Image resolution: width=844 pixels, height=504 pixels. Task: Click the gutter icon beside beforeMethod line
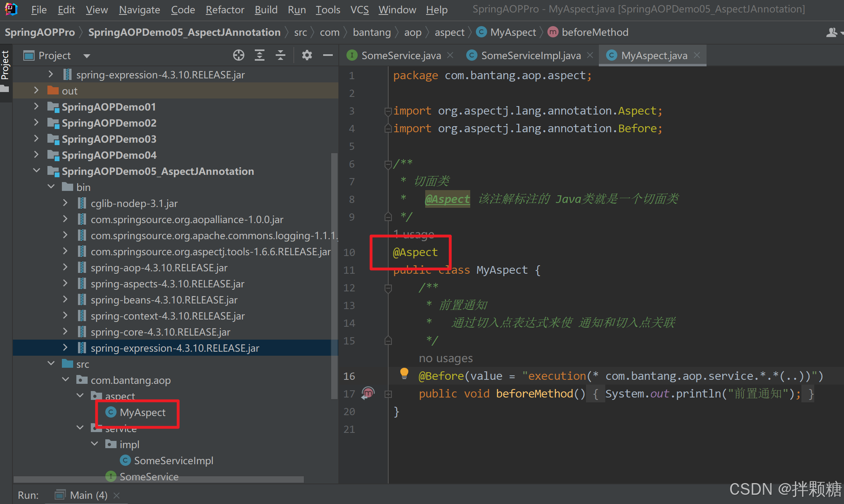[x=368, y=393]
